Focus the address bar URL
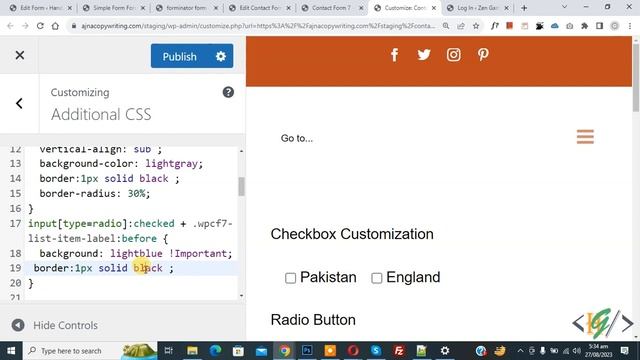This screenshot has width=640, height=360. tap(258, 26)
